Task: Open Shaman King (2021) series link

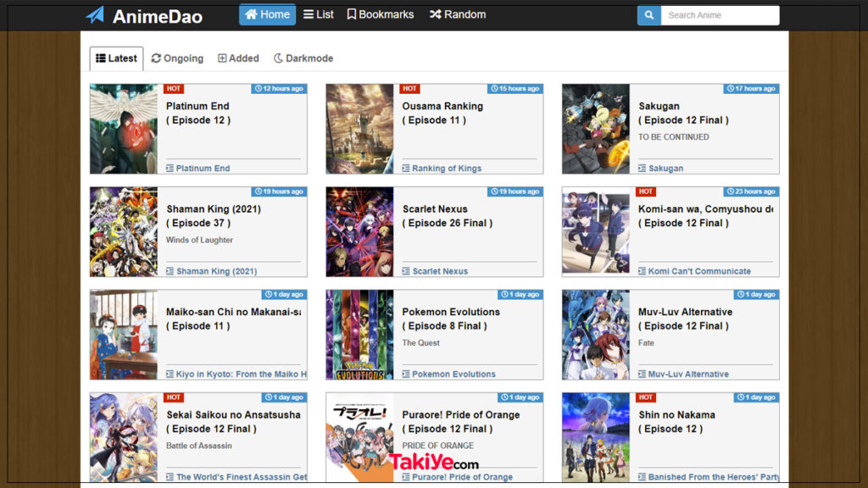Action: click(x=216, y=271)
